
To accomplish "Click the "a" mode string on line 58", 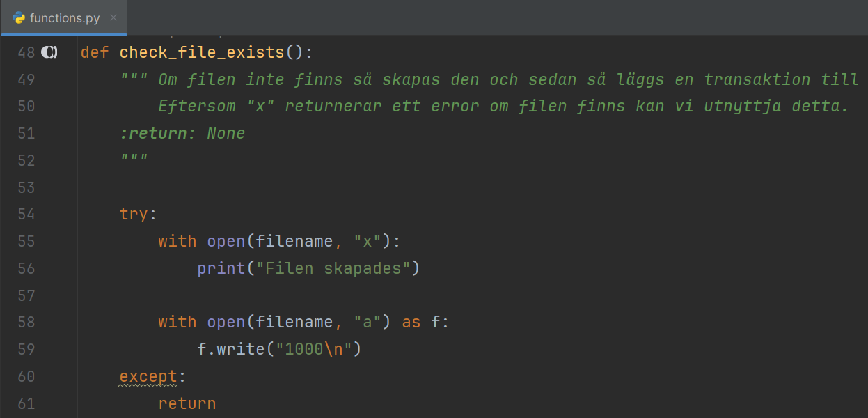I will [368, 322].
